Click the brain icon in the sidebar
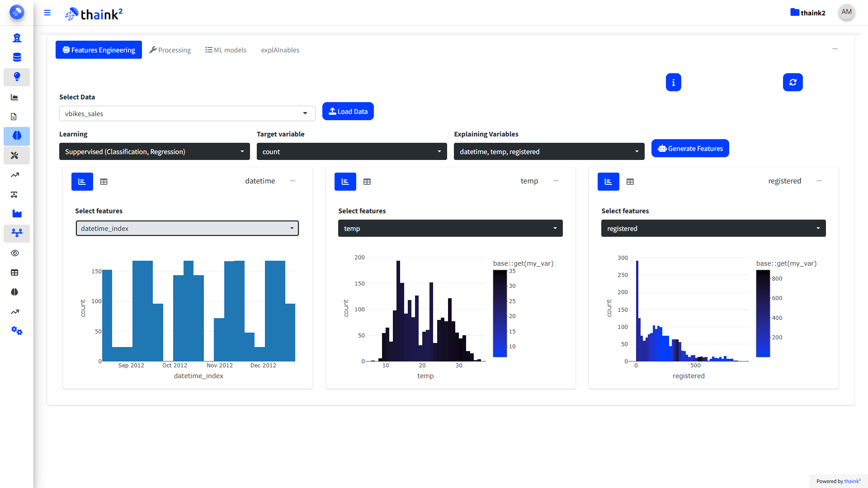Viewport: 868px width, 488px height. click(17, 136)
